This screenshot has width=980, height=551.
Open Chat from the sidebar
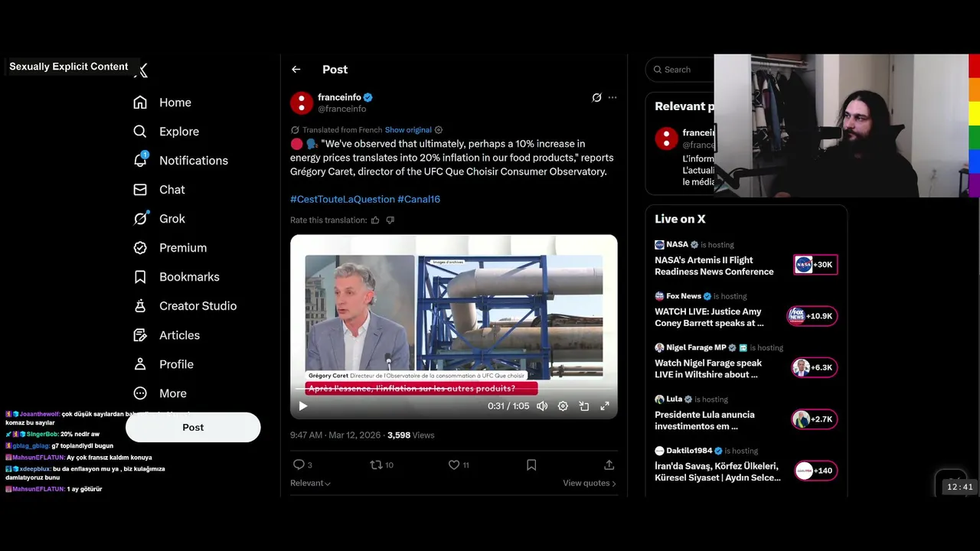coord(159,190)
